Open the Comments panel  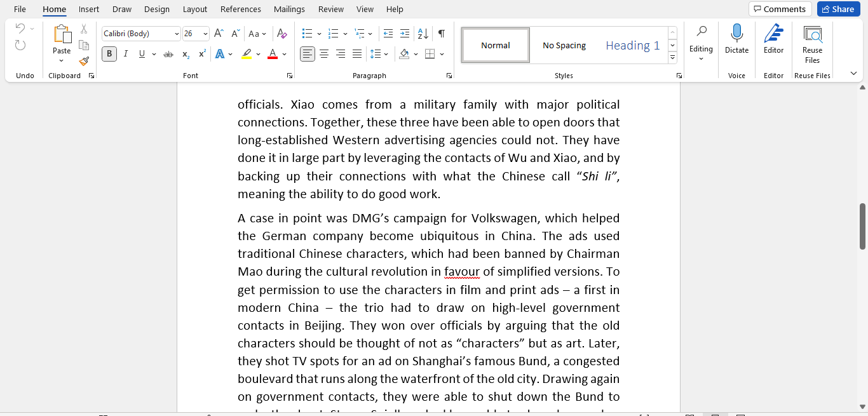780,8
